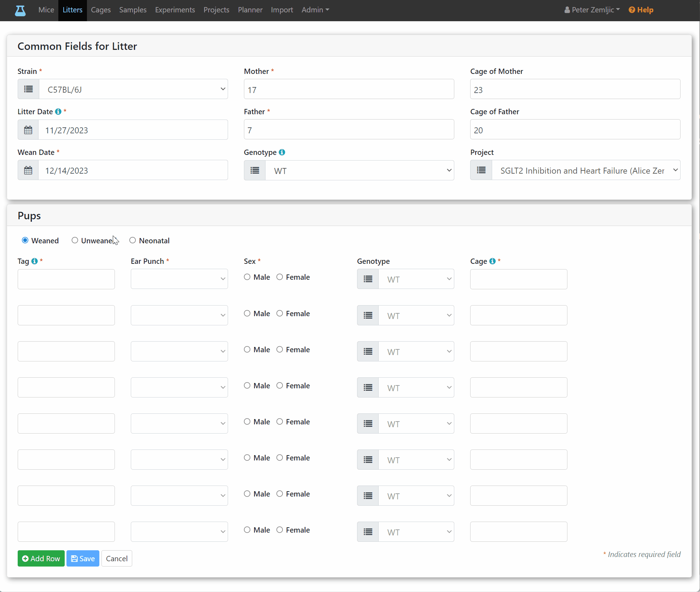Switch to the Planner navigation tab
This screenshot has width=700, height=592.
pyautogui.click(x=250, y=10)
